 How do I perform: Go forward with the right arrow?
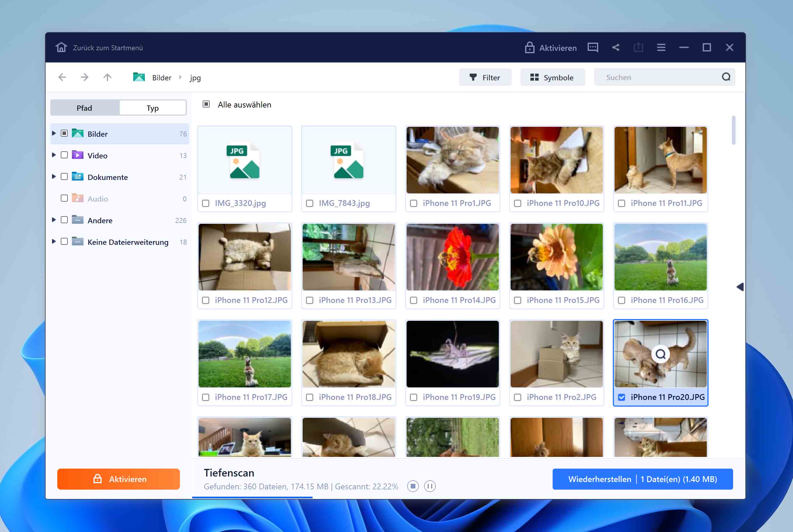tap(84, 77)
